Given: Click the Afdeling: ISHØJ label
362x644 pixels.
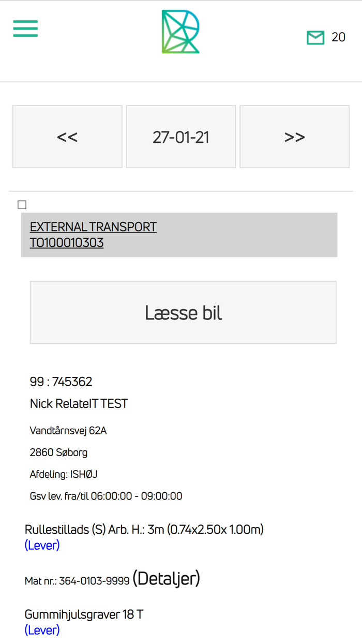Looking at the screenshot, I should tap(64, 474).
